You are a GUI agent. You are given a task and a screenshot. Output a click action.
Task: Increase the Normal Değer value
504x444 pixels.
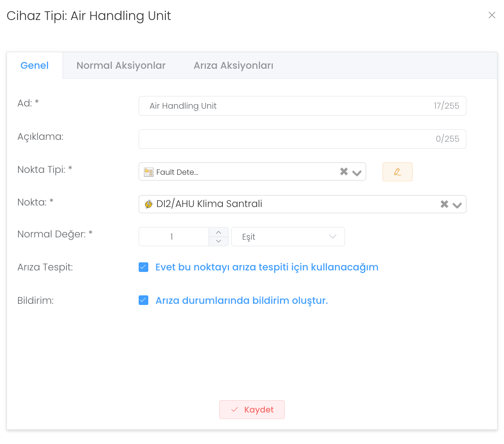point(219,232)
